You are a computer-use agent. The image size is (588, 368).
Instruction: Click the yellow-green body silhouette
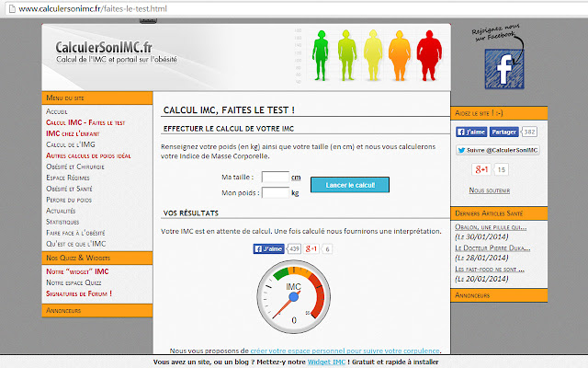coord(347,55)
